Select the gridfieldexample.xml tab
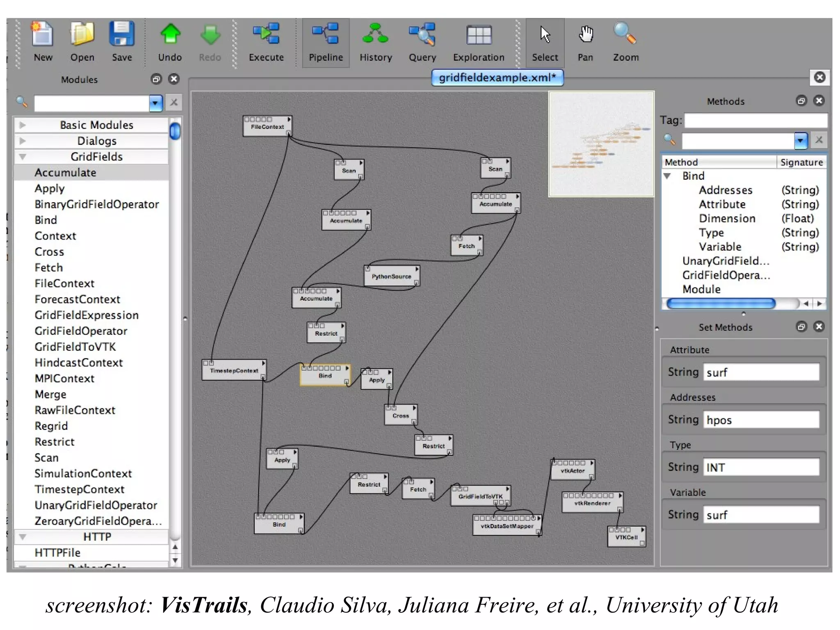This screenshot has height=630, width=840. click(x=497, y=78)
